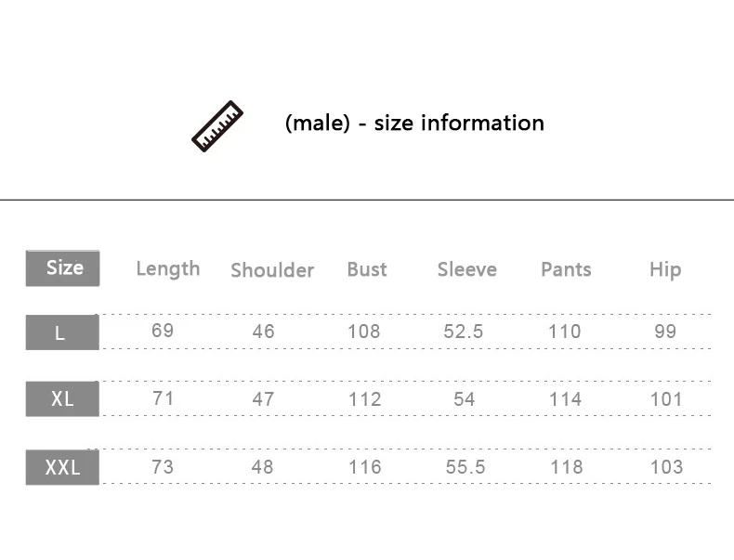
Task: Pick the XXL size label
Action: pyautogui.click(x=62, y=467)
